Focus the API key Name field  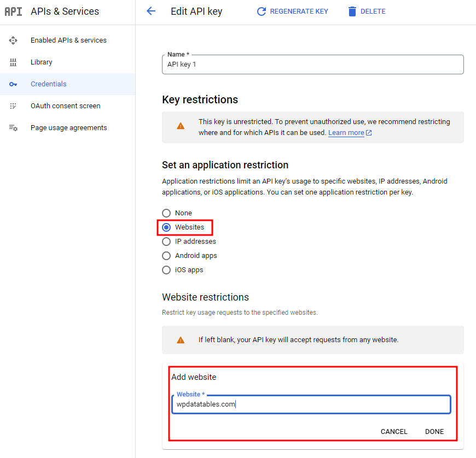[313, 64]
